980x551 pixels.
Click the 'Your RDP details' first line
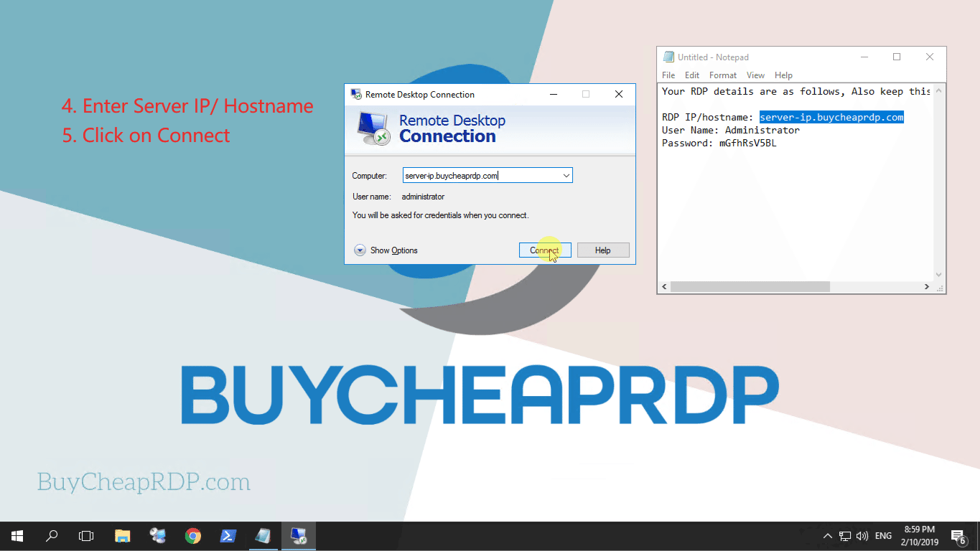point(796,91)
